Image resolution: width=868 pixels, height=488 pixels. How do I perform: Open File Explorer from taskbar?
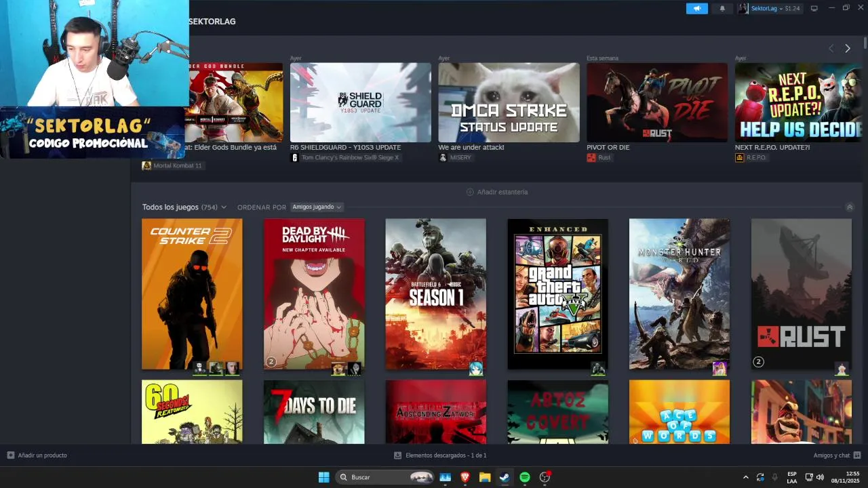(485, 477)
